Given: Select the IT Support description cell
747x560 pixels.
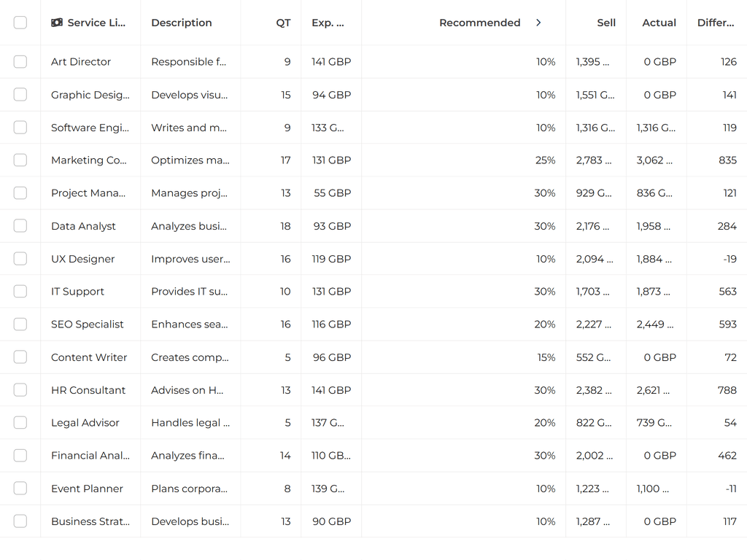Looking at the screenshot, I should coord(190,292).
